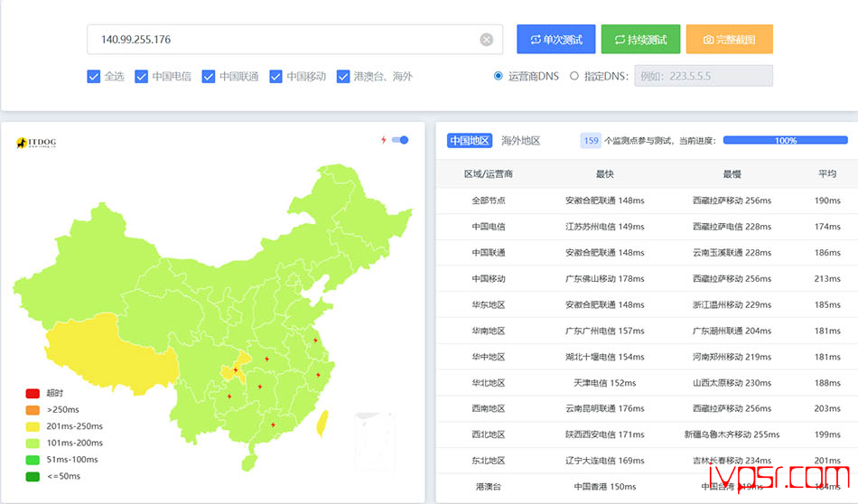Select the 西北地区 row label
Image resolution: width=858 pixels, height=504 pixels.
pyautogui.click(x=488, y=434)
